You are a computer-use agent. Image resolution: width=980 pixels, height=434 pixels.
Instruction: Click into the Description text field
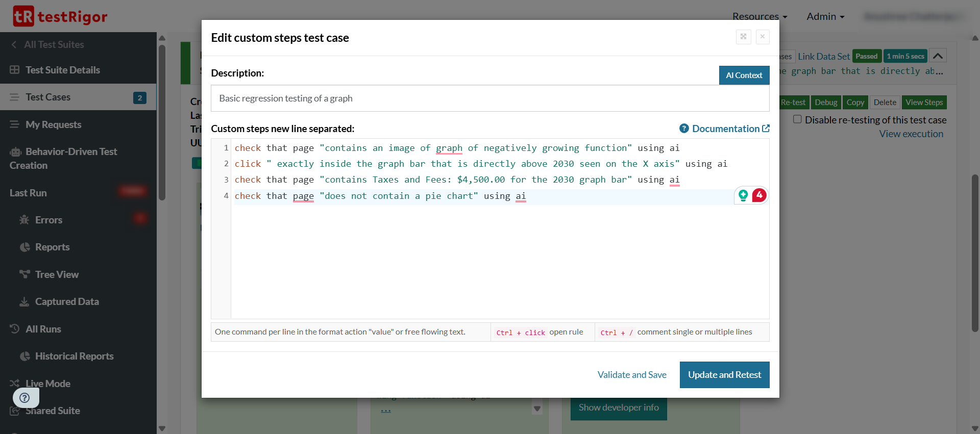pyautogui.click(x=490, y=98)
